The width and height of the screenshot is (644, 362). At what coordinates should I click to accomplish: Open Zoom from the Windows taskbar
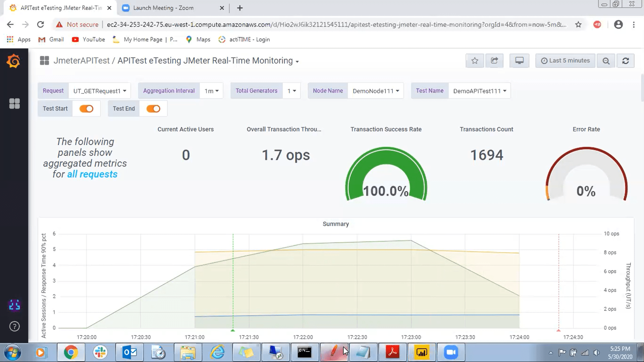coord(451,352)
